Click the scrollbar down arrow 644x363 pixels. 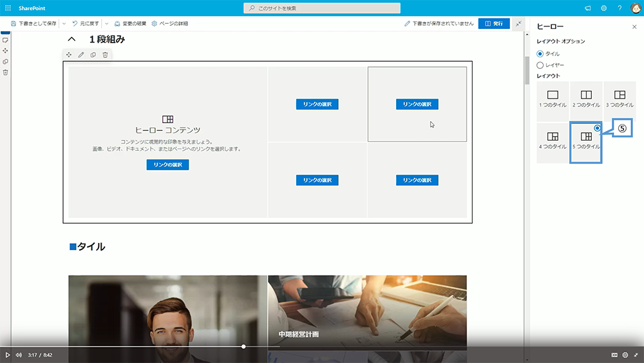click(x=527, y=360)
